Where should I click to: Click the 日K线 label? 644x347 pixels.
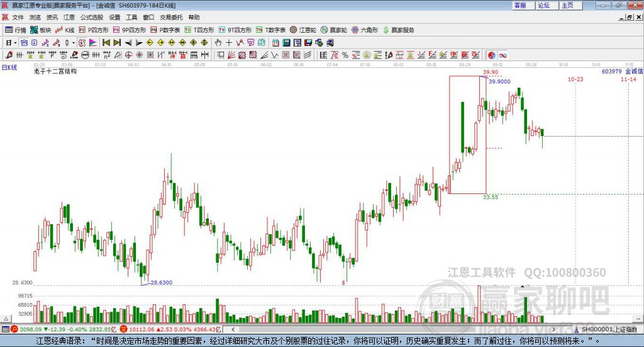[x=9, y=67]
